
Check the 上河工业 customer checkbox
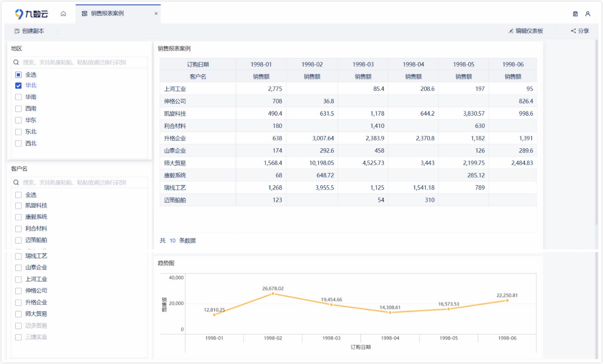click(x=18, y=279)
